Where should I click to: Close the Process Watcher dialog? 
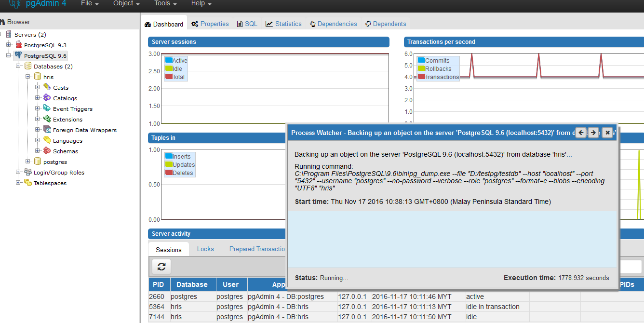tap(607, 132)
